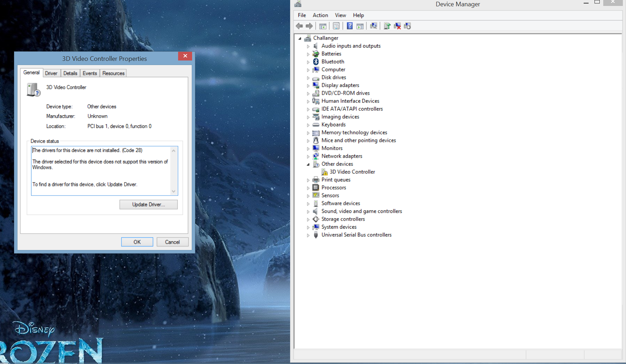
Task: Click the Device status scrollbar down arrow
Action: [x=174, y=191]
